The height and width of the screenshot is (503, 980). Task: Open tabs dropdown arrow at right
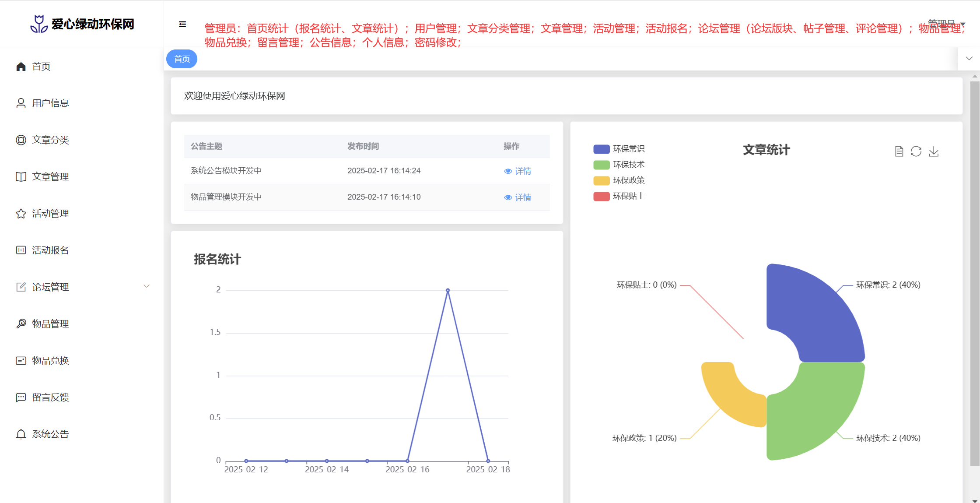[x=969, y=59]
